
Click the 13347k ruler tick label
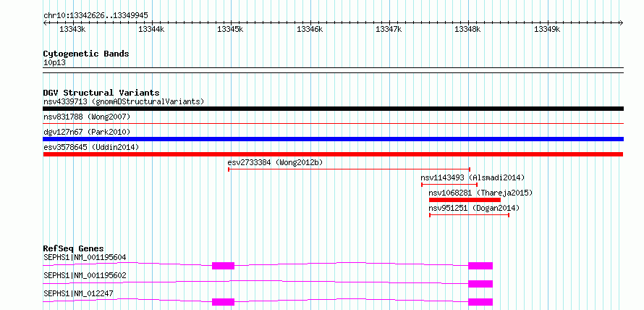[x=389, y=29]
